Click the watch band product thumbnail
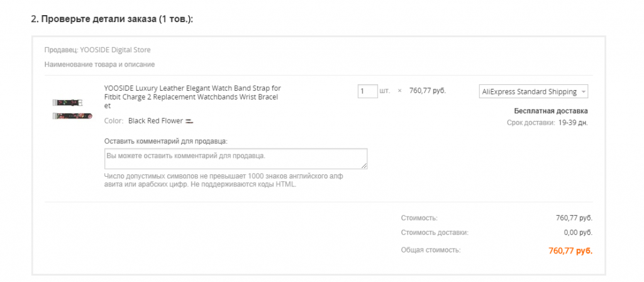This screenshot has height=282, width=644. (x=72, y=108)
